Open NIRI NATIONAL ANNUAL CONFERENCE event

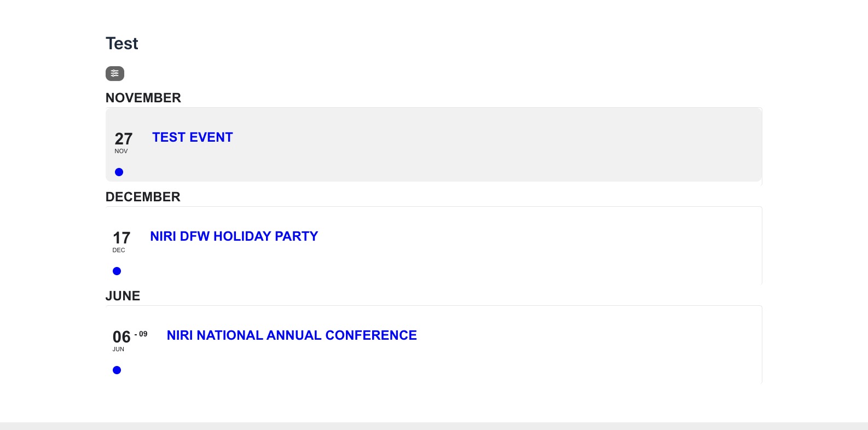coord(292,335)
